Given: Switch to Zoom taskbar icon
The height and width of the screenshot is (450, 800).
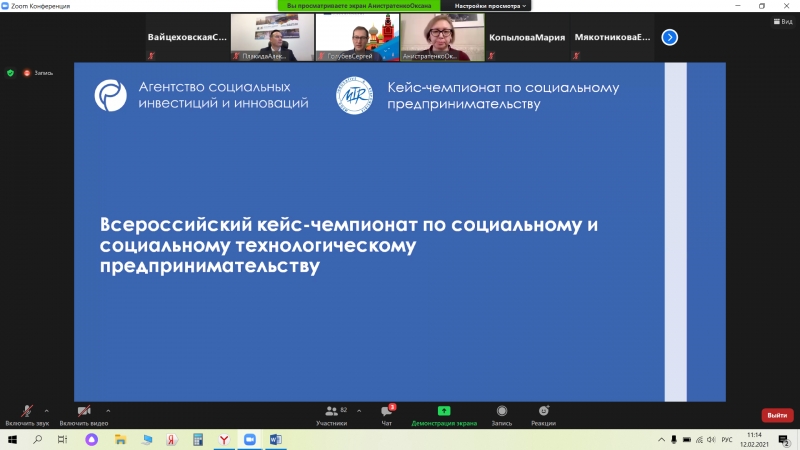Looking at the screenshot, I should pos(249,439).
